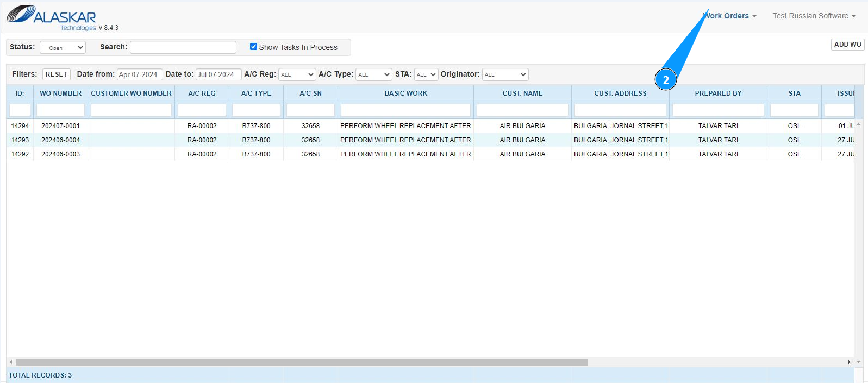Click the WO NUMBER filter box
Viewport: 868px width, 383px height.
pos(61,110)
